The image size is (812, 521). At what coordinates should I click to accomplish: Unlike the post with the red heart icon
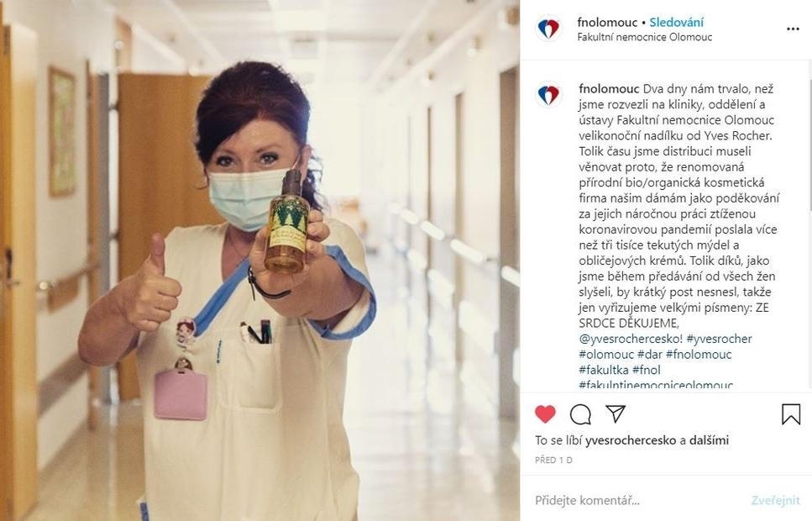point(545,414)
